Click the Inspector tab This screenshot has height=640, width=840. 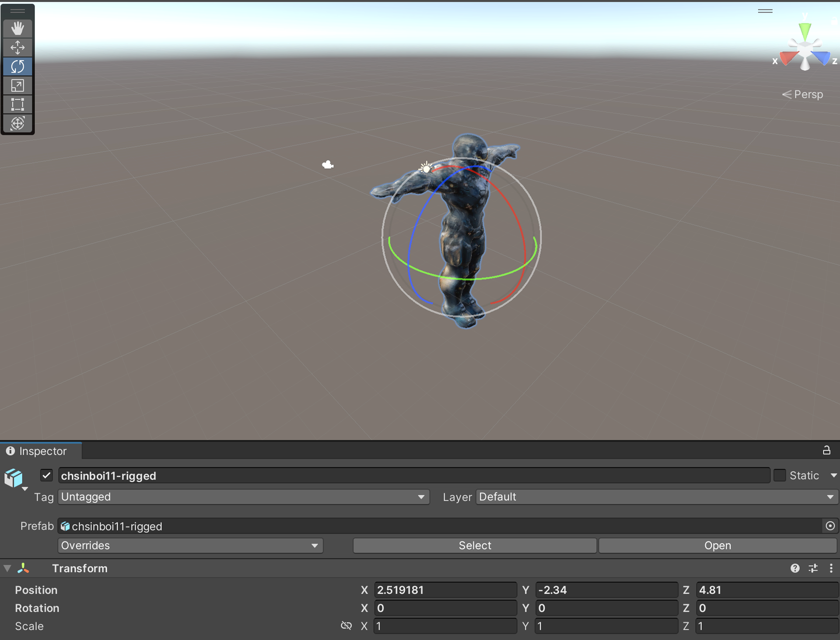[x=41, y=451]
